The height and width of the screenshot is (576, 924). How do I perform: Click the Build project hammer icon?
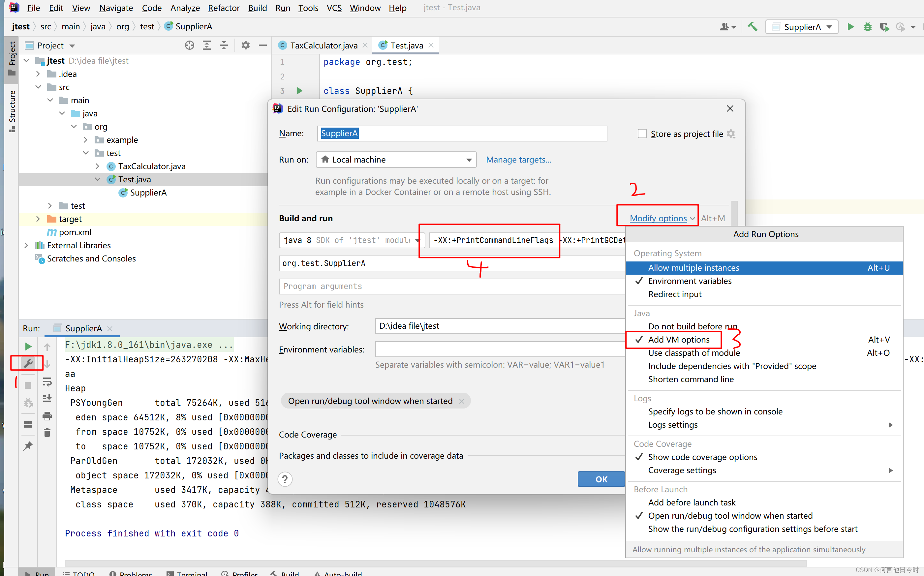point(752,27)
